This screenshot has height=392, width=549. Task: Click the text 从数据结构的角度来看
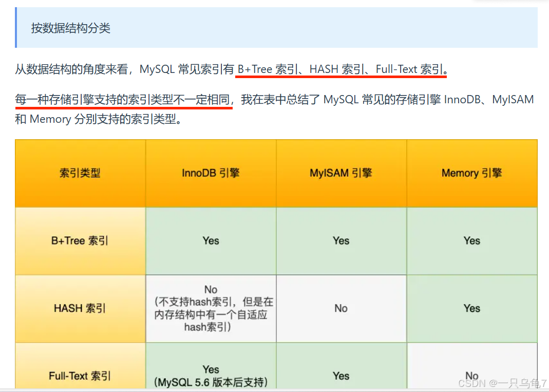[x=71, y=69]
